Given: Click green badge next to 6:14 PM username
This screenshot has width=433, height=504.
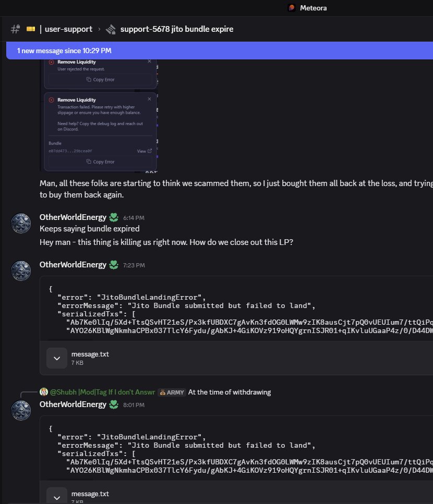Looking at the screenshot, I should point(114,218).
